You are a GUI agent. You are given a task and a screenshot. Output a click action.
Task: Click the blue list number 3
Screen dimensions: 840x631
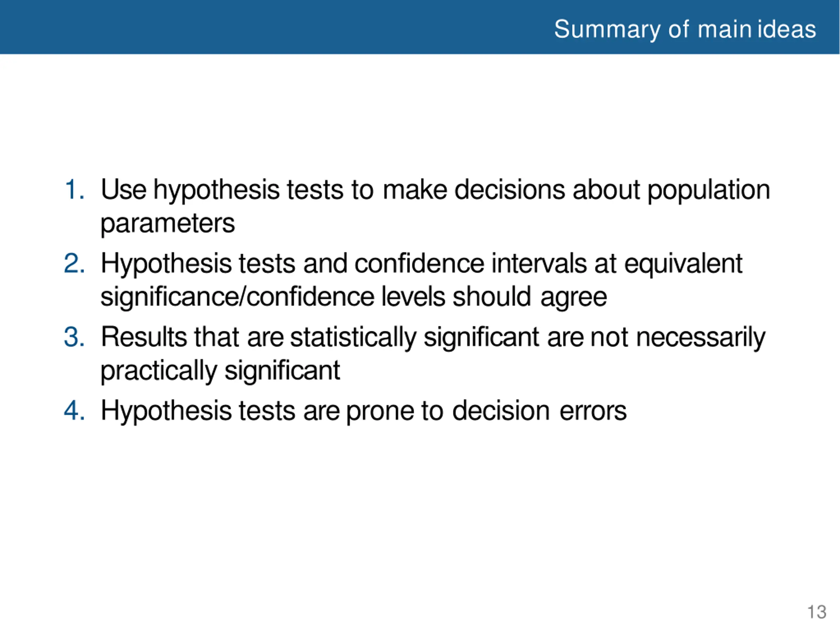(74, 337)
